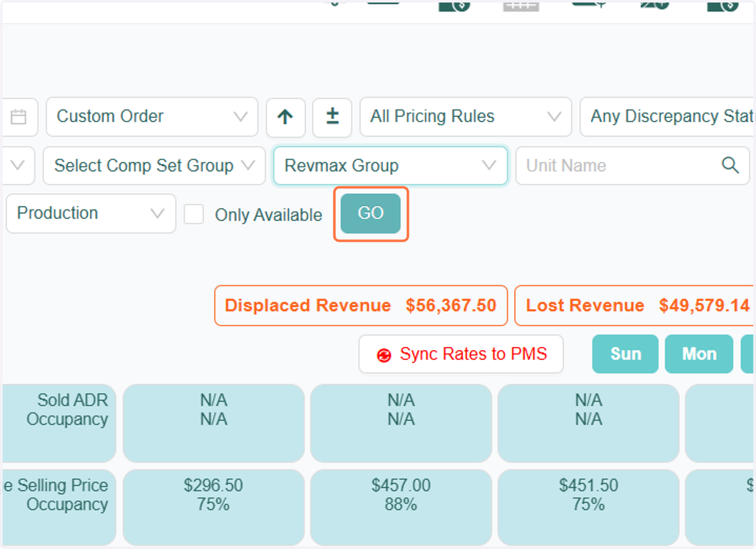Click the Sold ADR Occupancy row label
Image resolution: width=756 pixels, height=549 pixels.
click(60, 423)
